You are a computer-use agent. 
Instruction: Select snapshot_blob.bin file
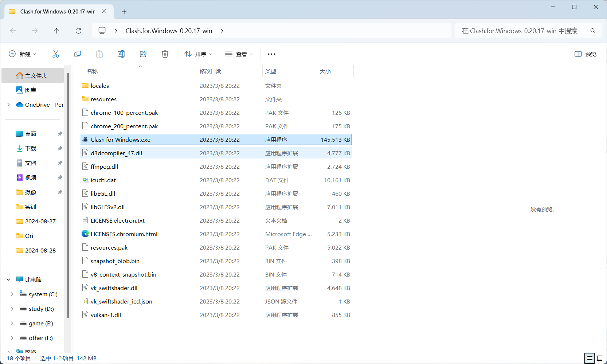click(x=216, y=261)
